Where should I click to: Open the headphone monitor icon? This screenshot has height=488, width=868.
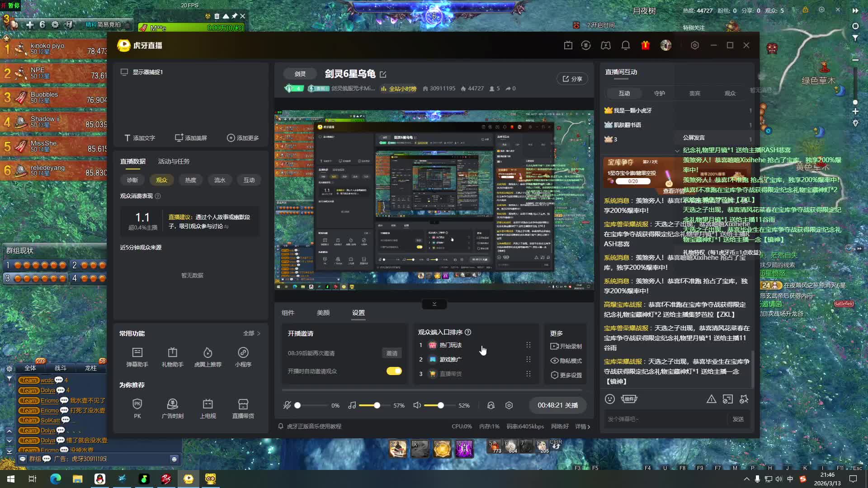coord(491,405)
